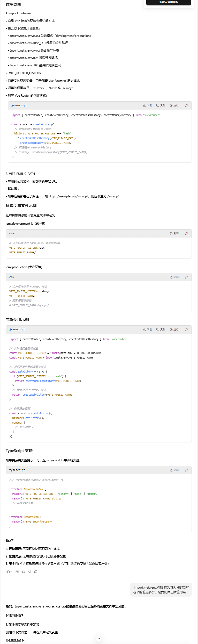Screen dimensions: 198x644
Task: Give the reply a thumbs up
Action: [x=23, y=571]
